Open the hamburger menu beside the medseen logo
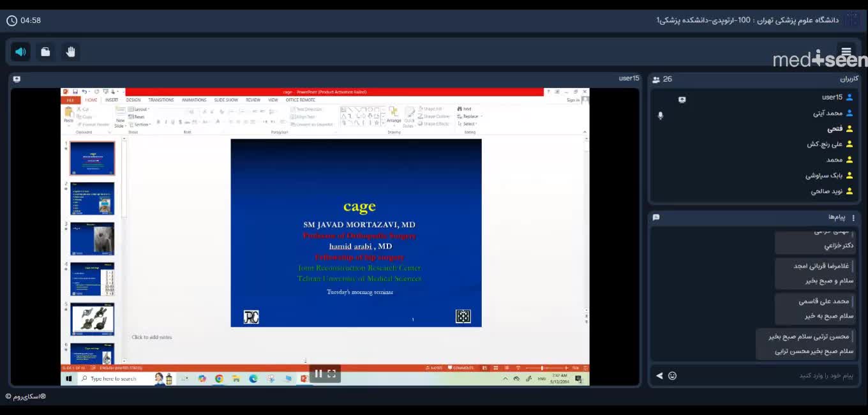The width and height of the screenshot is (868, 415). click(x=846, y=52)
